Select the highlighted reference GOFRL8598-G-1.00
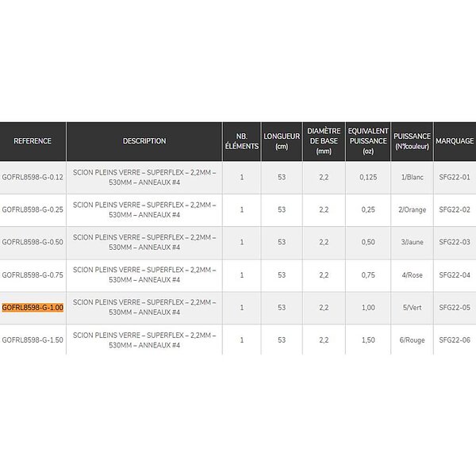476x476 pixels. pyautogui.click(x=33, y=308)
